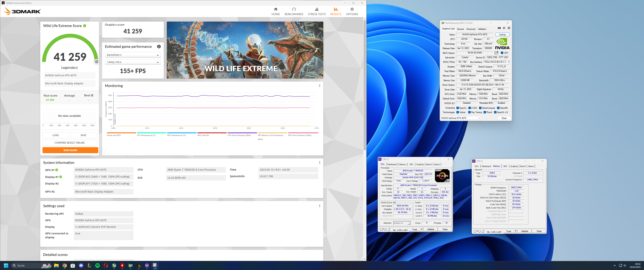Switch to the Advanced tab in GPU-Z
Image resolution: width=644 pixels, height=270 pixels.
(471, 29)
